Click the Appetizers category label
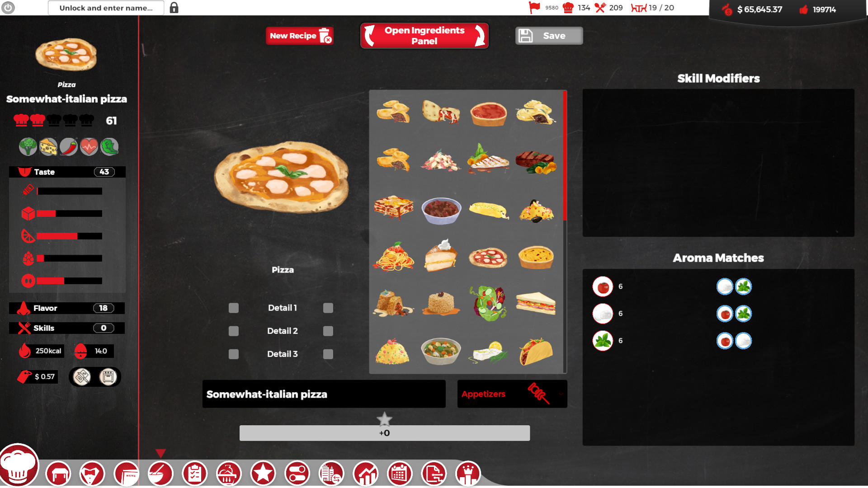This screenshot has height=488, width=868. (483, 394)
